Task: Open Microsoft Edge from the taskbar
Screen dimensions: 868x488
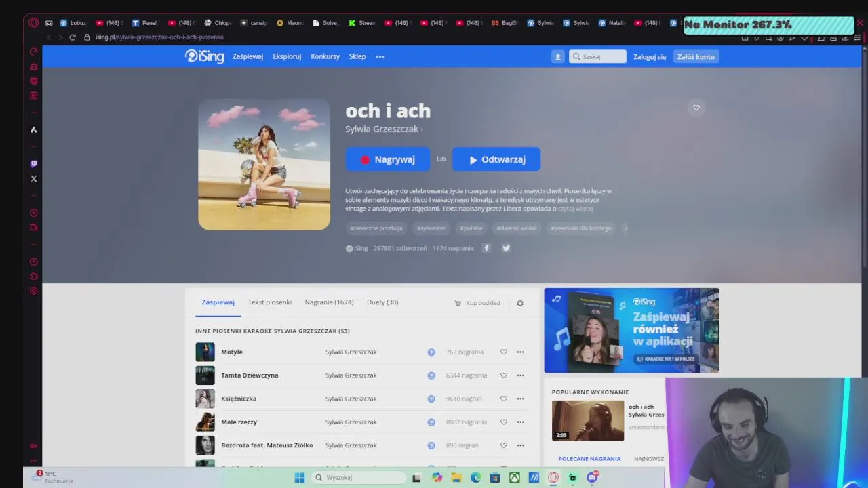Action: click(475, 478)
